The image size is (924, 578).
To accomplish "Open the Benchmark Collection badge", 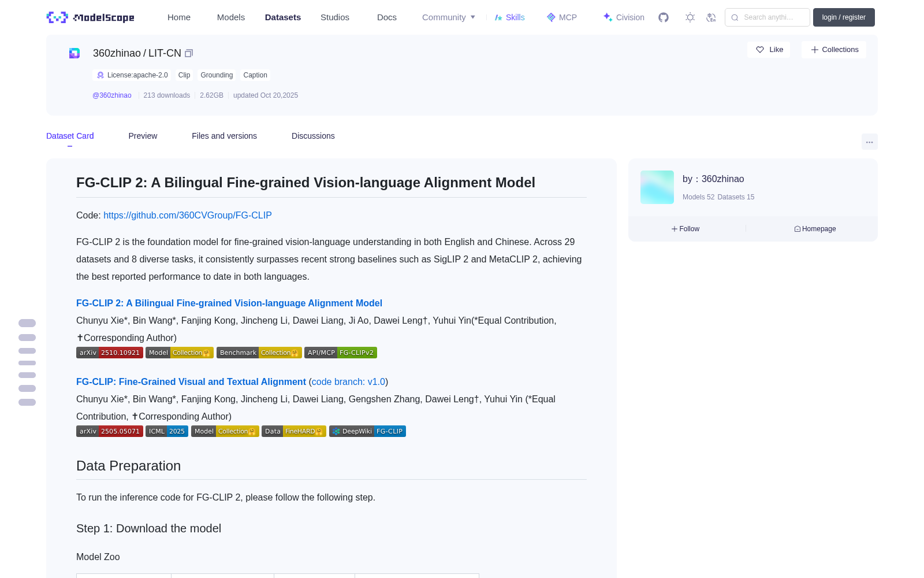I will [259, 353].
